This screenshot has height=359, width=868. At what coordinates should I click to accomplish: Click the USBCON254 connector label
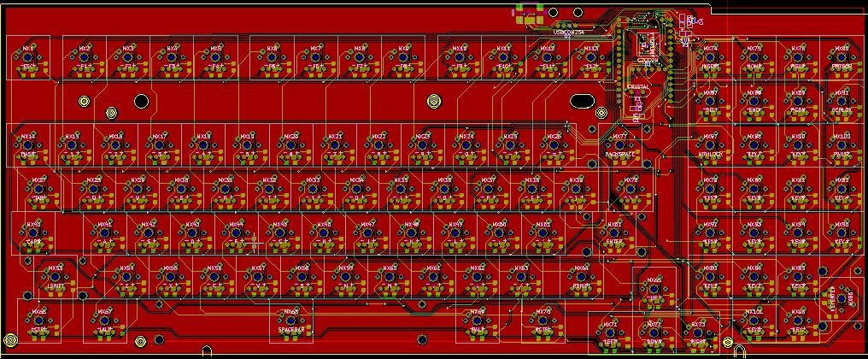568,32
